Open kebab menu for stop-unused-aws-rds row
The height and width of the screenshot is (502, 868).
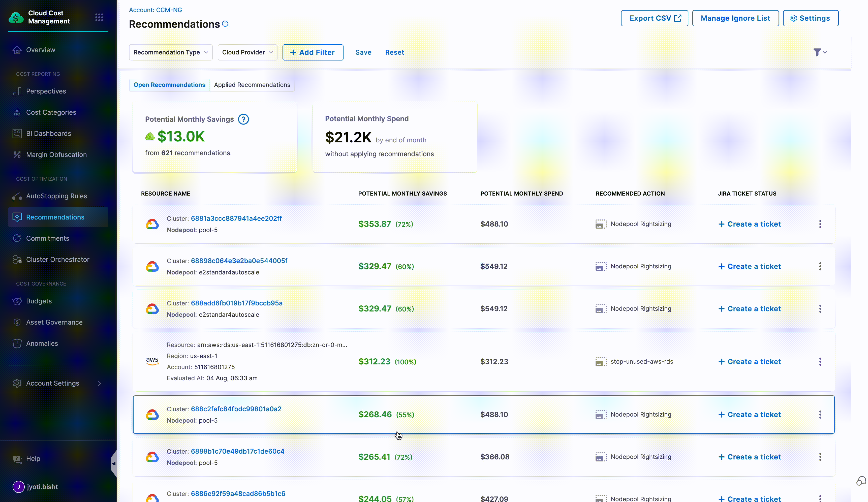[x=820, y=362]
